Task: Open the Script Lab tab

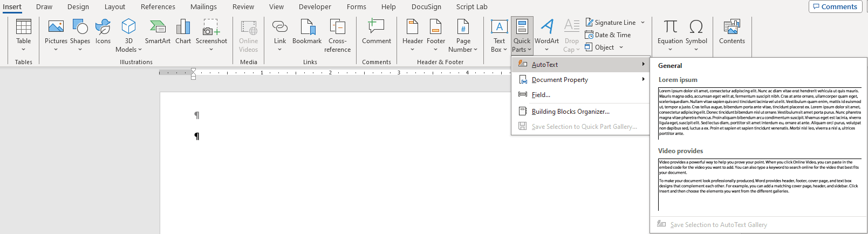Action: (472, 7)
